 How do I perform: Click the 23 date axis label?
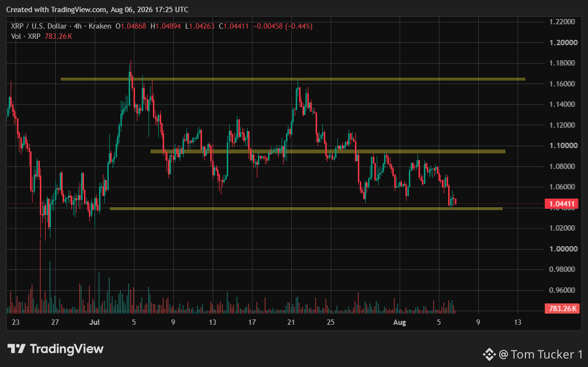pyautogui.click(x=16, y=322)
